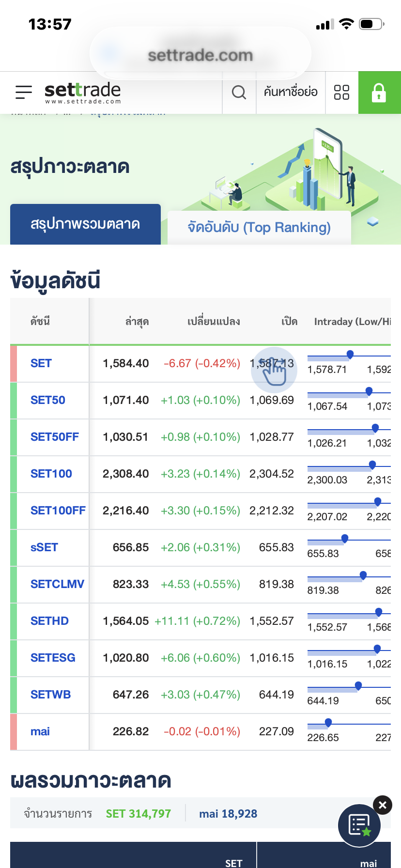
Task: Click the SET intraday range slider marker
Action: point(350,355)
